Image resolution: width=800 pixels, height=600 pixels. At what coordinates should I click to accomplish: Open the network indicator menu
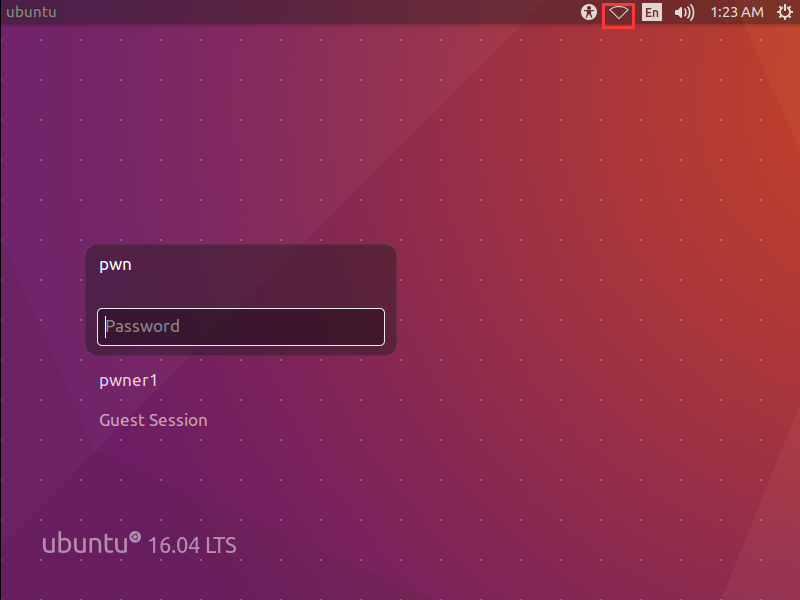pos(618,13)
